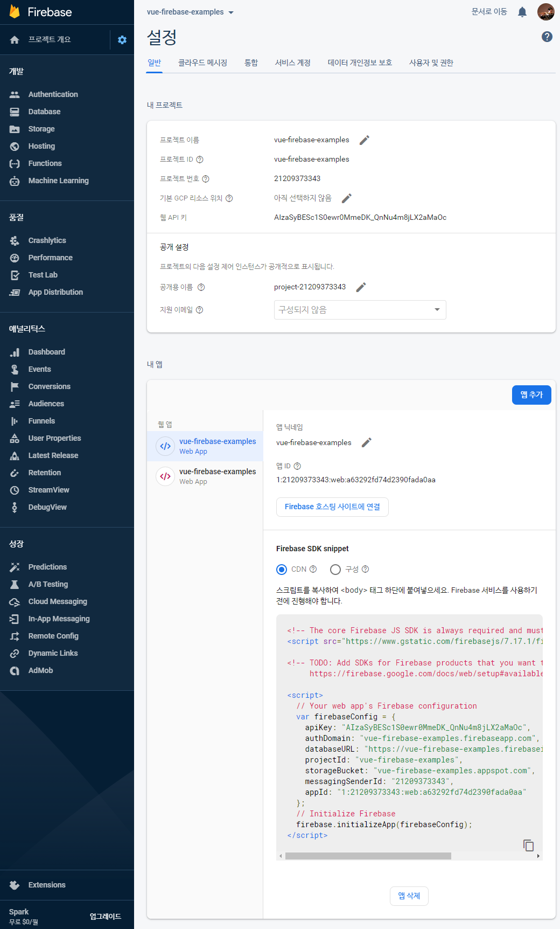
Task: Open the notifications bell
Action: coord(522,12)
